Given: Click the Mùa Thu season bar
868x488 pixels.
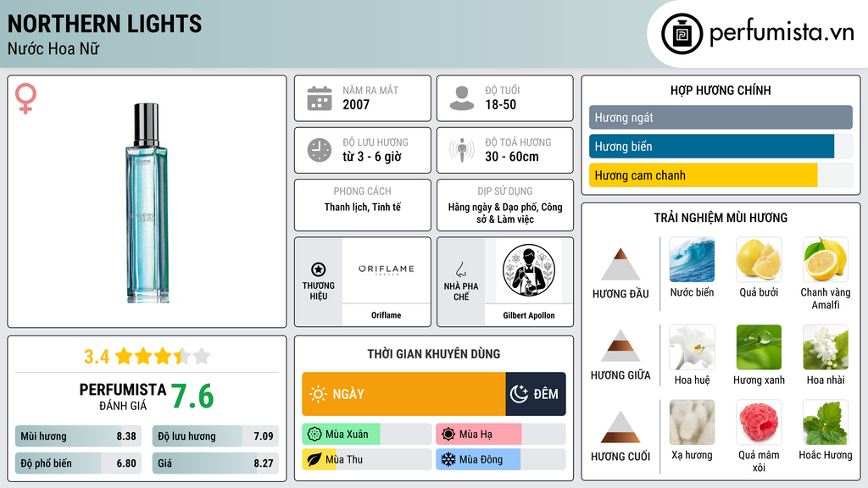Looking at the screenshot, I should point(366,459).
